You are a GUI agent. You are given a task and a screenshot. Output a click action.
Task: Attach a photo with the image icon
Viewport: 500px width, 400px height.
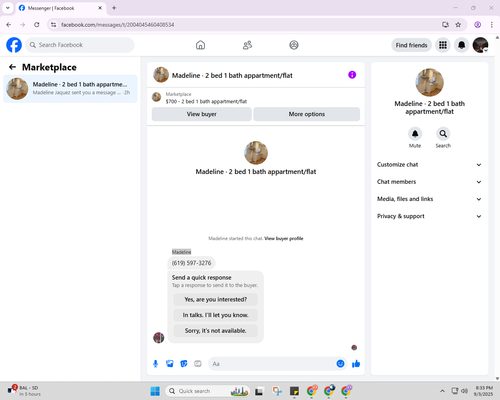(170, 364)
